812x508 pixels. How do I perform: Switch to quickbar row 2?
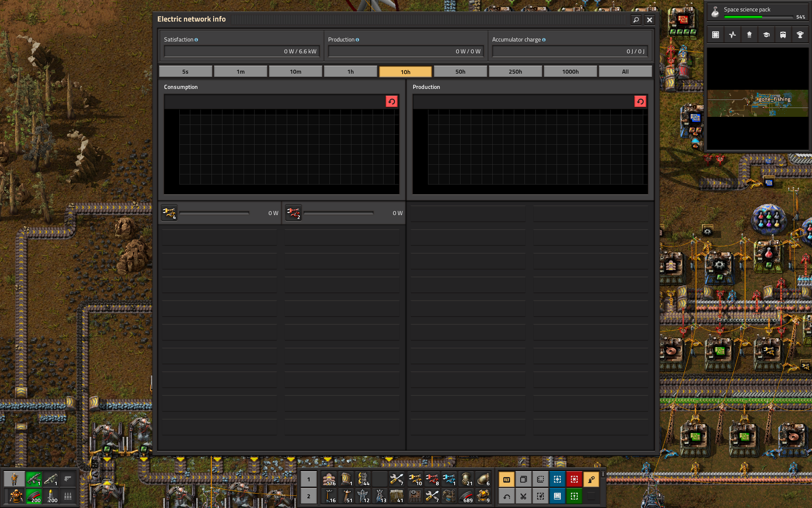pyautogui.click(x=308, y=496)
